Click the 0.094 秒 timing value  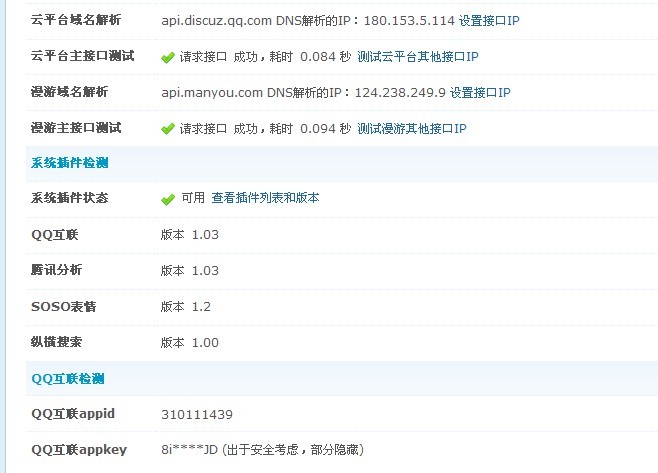pos(325,128)
